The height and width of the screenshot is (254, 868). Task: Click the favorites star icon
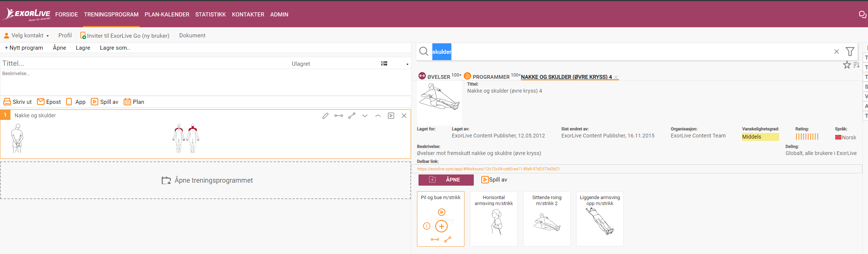[x=847, y=65]
